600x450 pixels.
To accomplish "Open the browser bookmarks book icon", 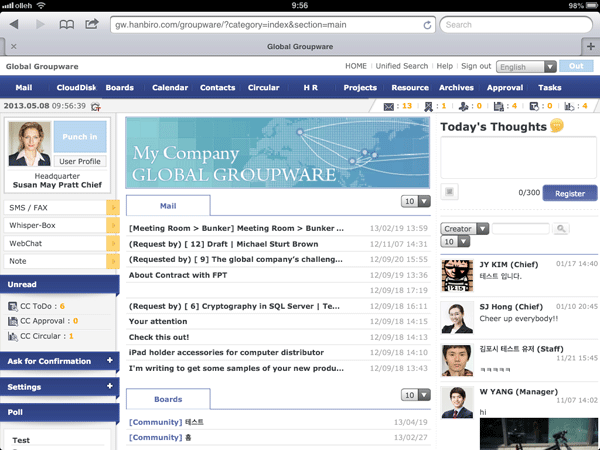I will 66,23.
